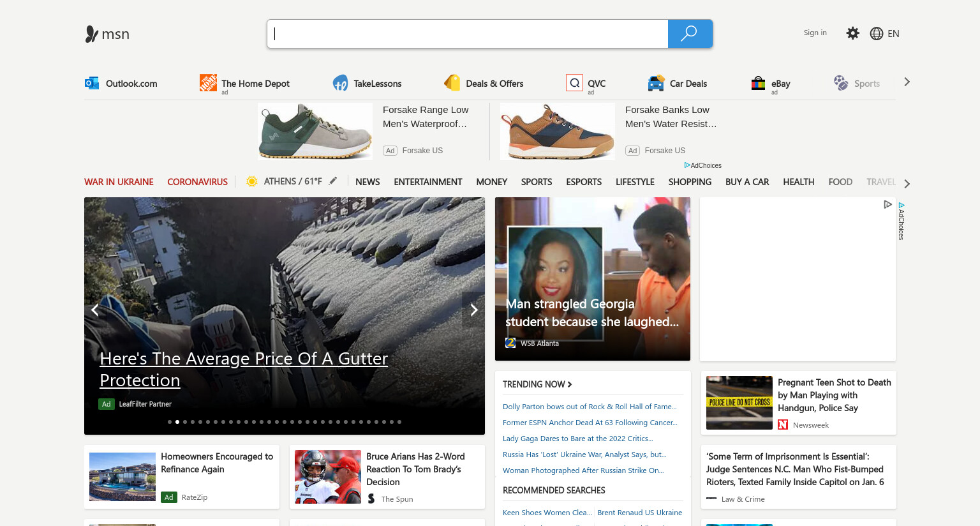Screen dimensions: 980x526
Task: Click the police line article thumbnail
Action: tap(739, 403)
